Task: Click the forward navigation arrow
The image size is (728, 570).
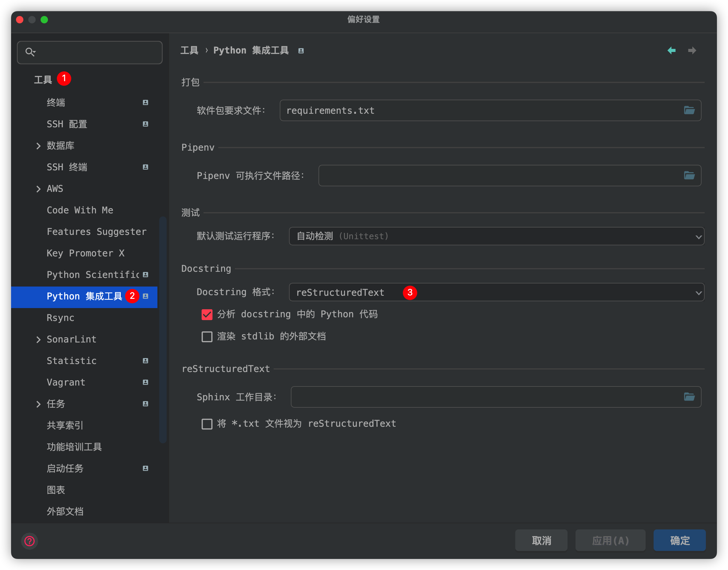Action: [x=692, y=50]
